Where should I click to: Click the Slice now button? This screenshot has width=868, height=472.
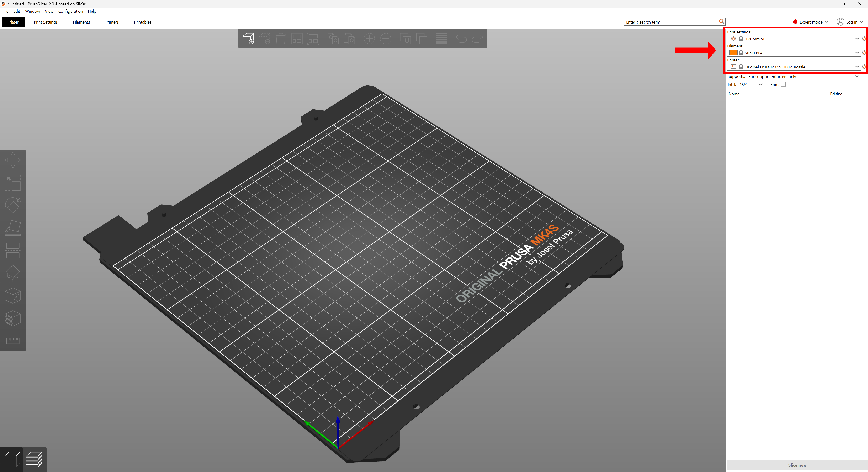coord(797,465)
